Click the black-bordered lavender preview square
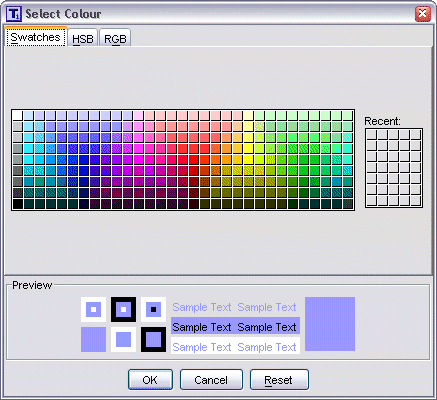 click(x=153, y=340)
